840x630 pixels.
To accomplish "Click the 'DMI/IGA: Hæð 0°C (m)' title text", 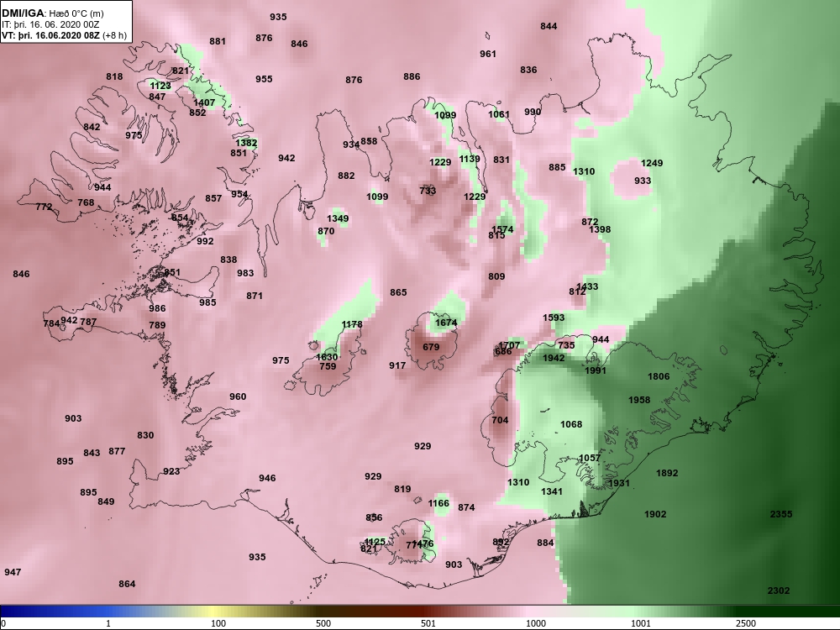I will 52,13.
